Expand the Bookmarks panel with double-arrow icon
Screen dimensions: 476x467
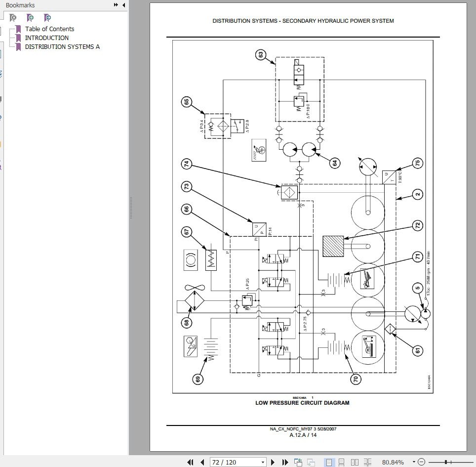click(116, 5)
